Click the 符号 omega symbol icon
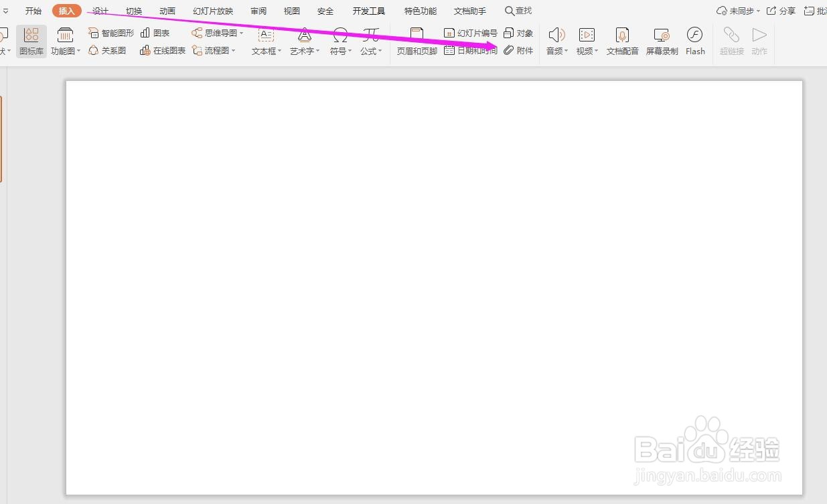 pos(340,35)
